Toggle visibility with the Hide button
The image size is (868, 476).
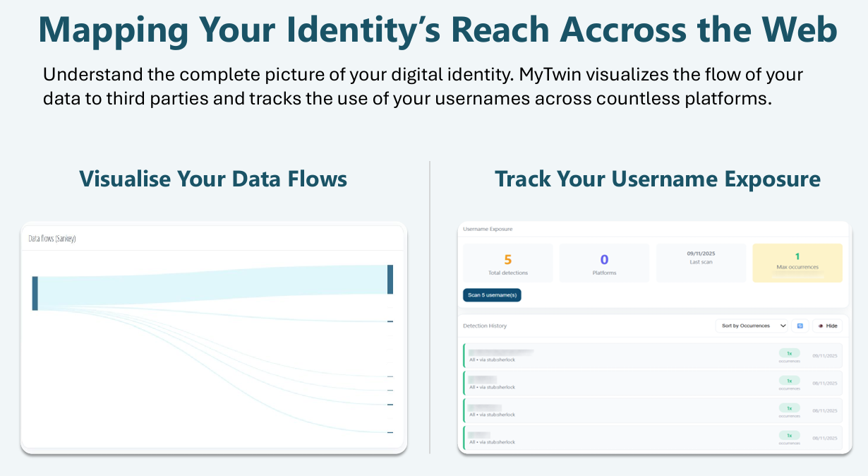tap(826, 326)
